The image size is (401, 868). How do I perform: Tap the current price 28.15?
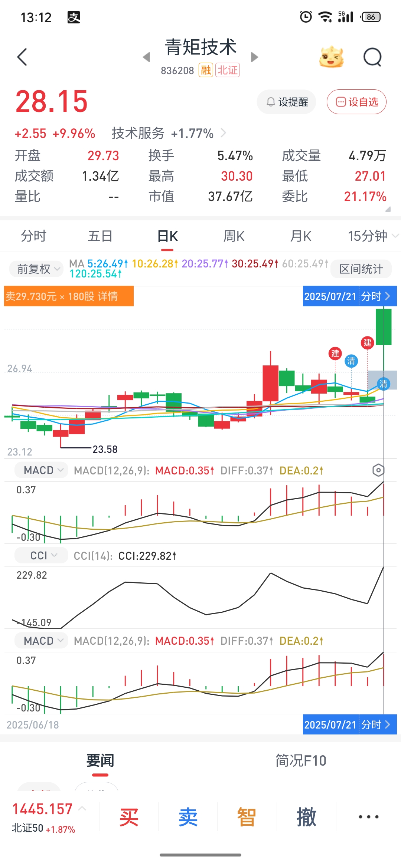[52, 102]
